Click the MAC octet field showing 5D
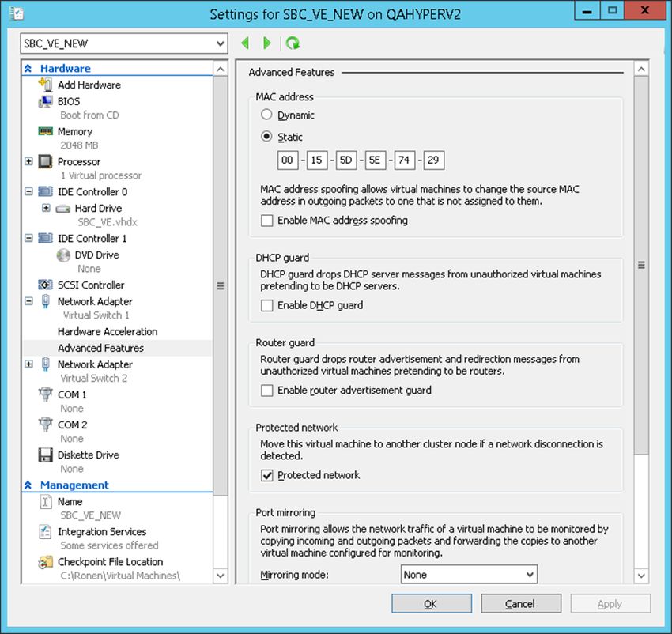672x634 pixels. coord(346,160)
